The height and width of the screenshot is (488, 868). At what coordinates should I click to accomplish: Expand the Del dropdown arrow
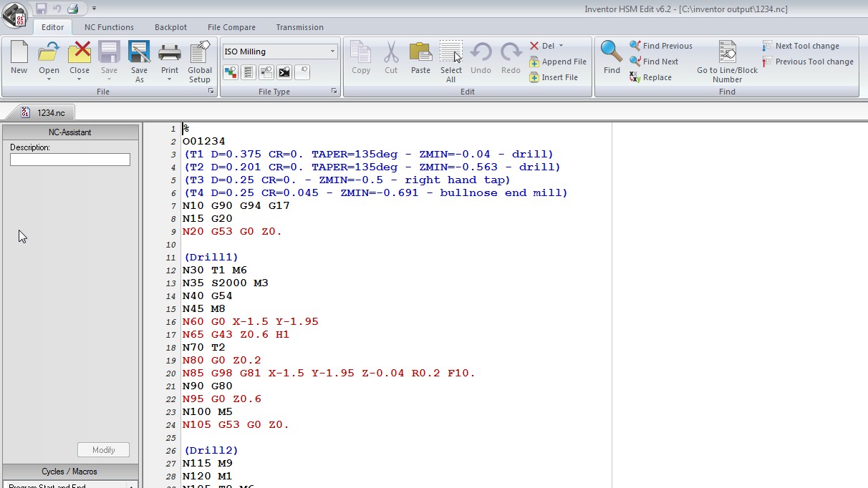(561, 46)
